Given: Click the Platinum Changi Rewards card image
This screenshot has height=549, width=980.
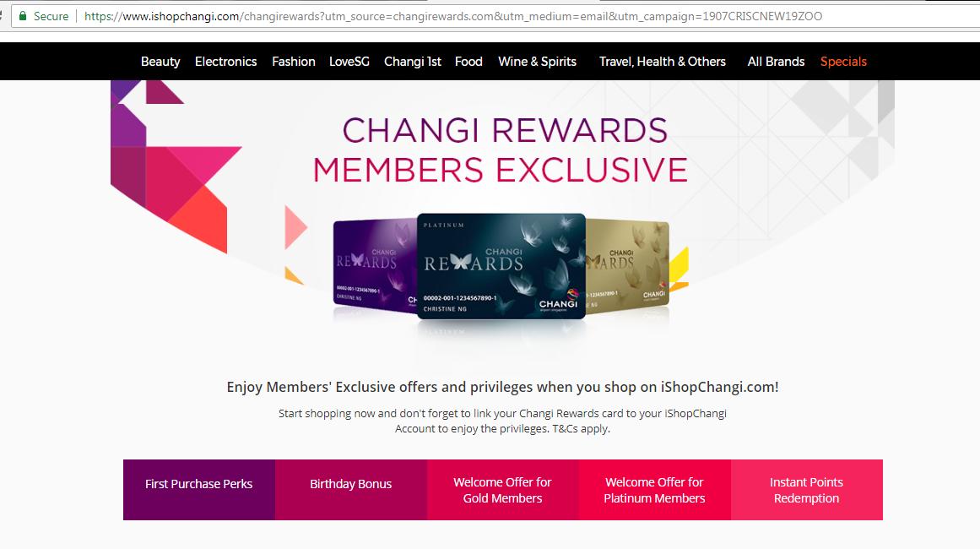Looking at the screenshot, I should pos(501,266).
